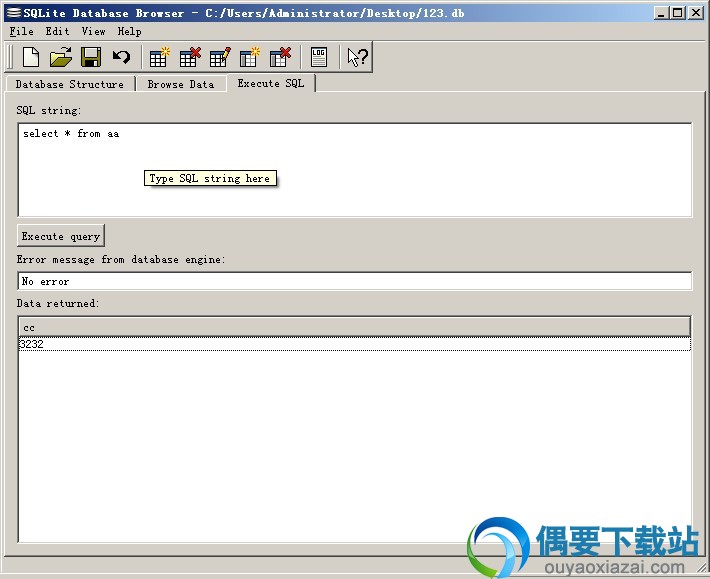Click the No error message field
The height and width of the screenshot is (579, 710).
point(355,281)
